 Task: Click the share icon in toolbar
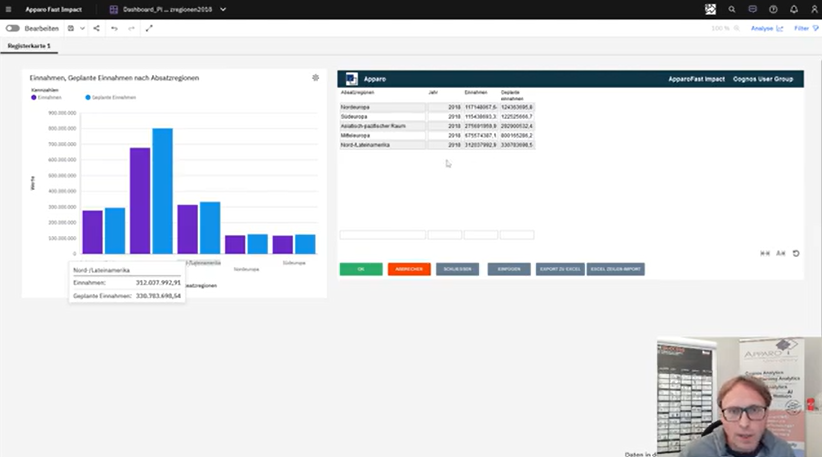(97, 28)
